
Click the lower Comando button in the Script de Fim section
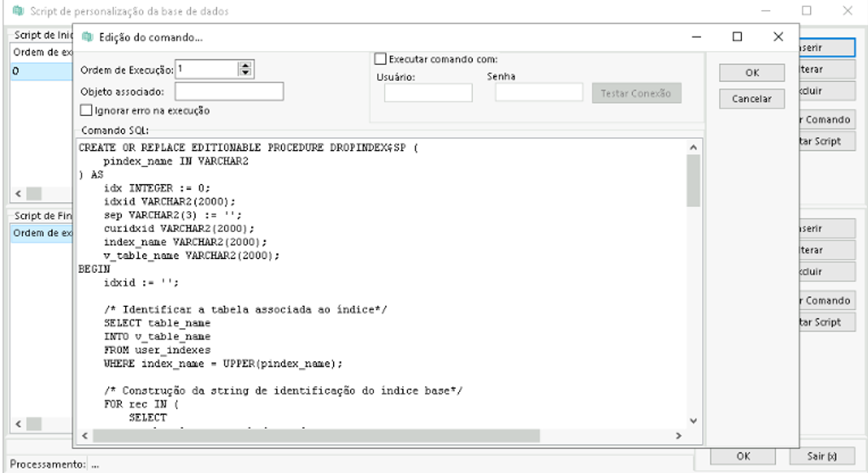tap(827, 300)
